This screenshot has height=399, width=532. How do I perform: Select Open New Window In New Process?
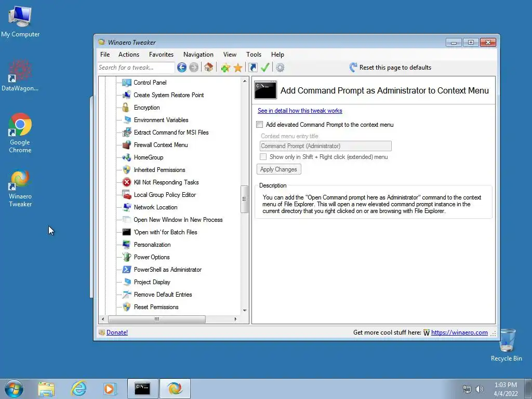click(178, 220)
